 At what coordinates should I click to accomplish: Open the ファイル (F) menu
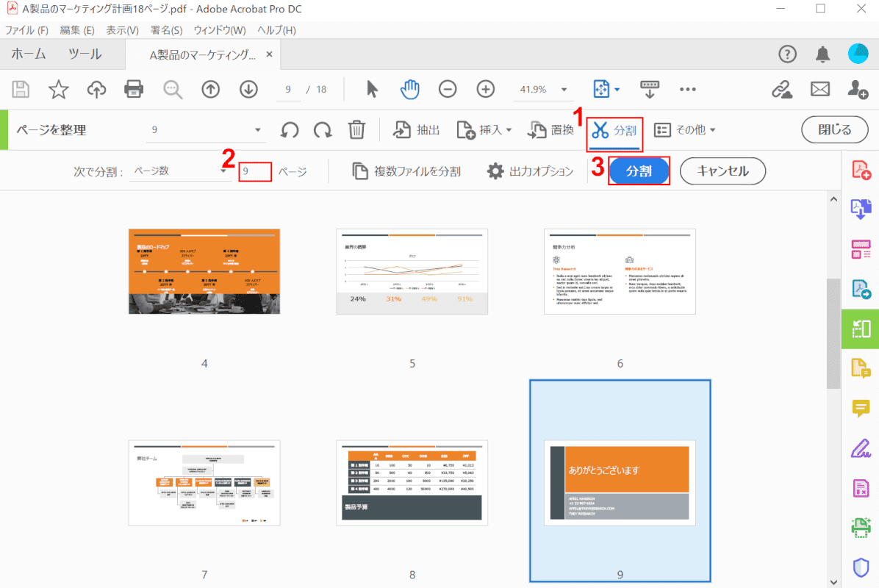point(27,30)
